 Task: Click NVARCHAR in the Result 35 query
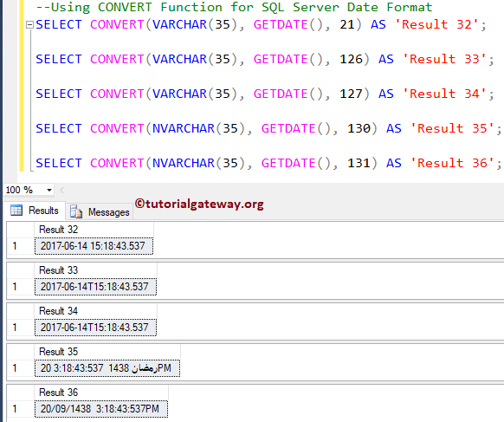pos(184,128)
